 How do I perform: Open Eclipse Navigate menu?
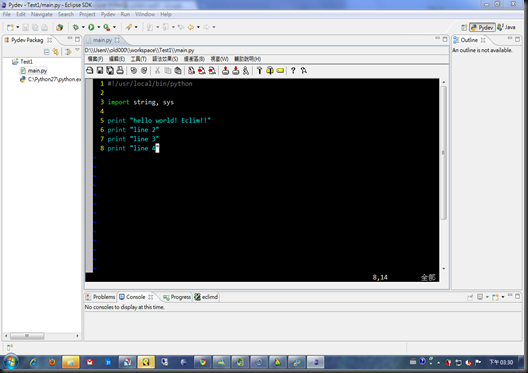(41, 14)
